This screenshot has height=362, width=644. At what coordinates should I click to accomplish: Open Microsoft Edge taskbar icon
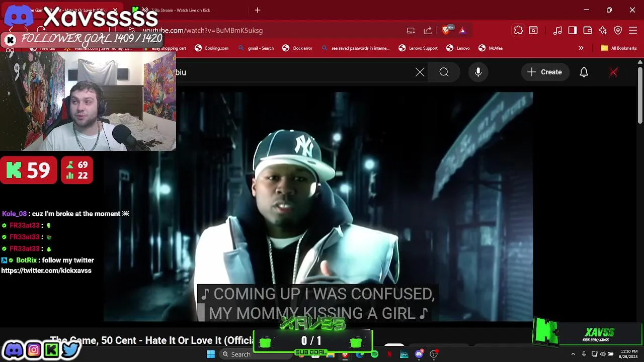[360, 354]
